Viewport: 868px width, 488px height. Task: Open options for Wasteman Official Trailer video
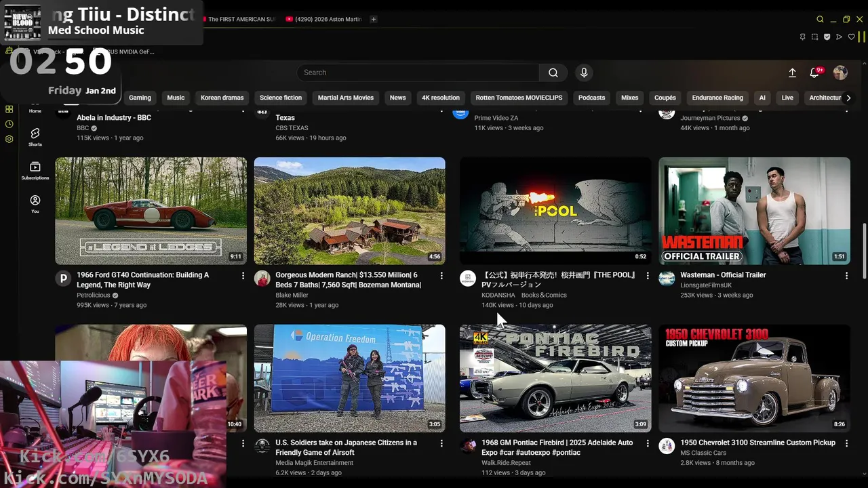(846, 275)
